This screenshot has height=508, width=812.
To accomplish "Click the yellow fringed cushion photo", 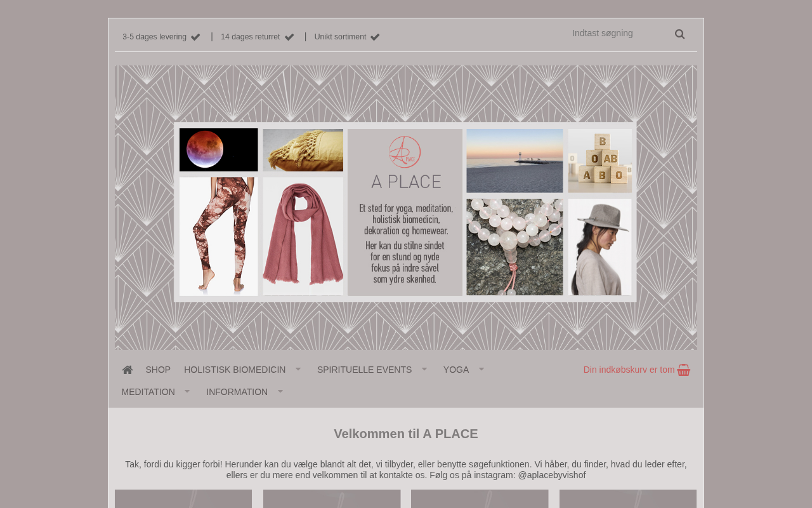I will (x=303, y=150).
